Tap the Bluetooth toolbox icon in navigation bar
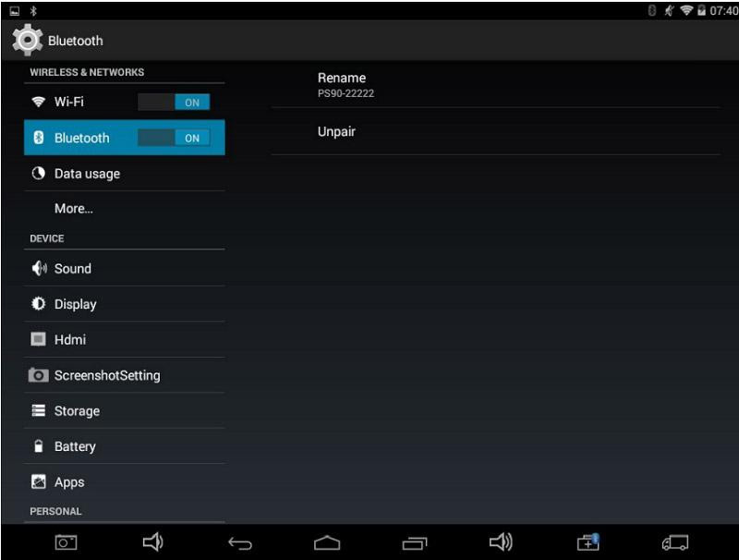This screenshot has width=739, height=560. point(588,542)
